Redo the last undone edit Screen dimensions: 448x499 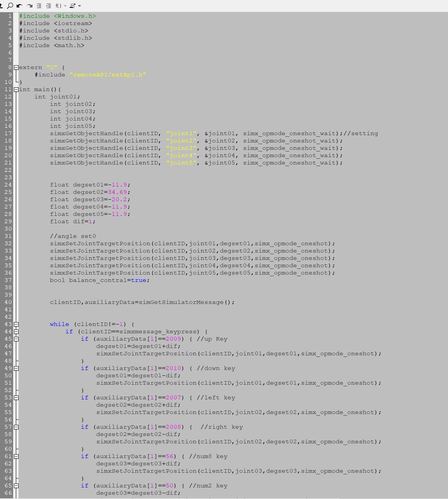[x=29, y=6]
